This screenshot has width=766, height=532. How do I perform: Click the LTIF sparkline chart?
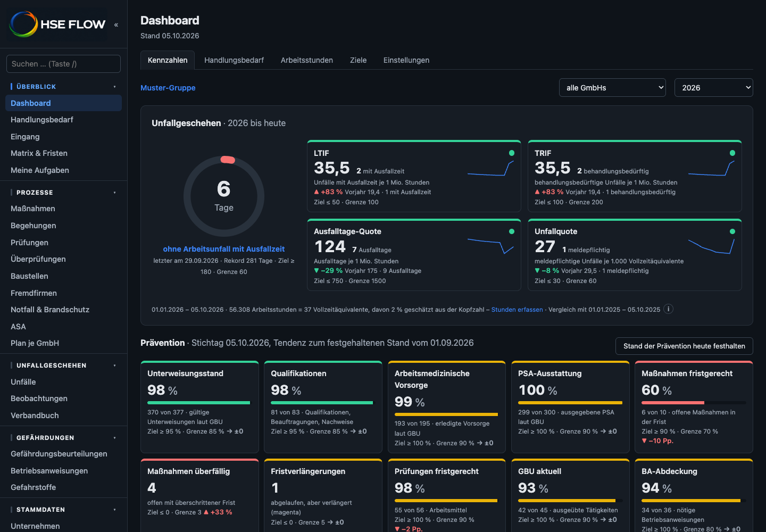(x=490, y=168)
